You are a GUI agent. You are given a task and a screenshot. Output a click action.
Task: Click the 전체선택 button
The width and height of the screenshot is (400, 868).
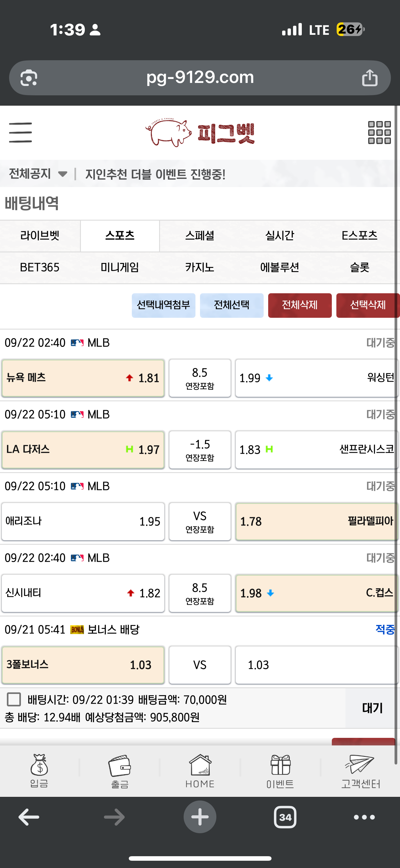tap(232, 305)
